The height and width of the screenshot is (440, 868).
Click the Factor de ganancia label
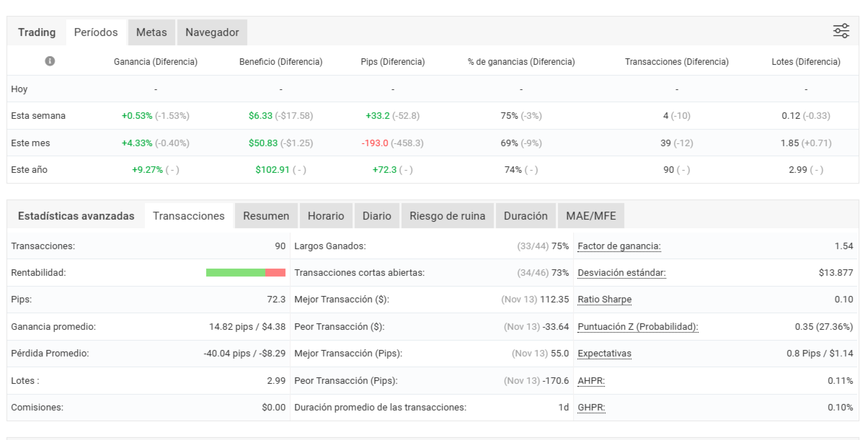[x=619, y=246]
